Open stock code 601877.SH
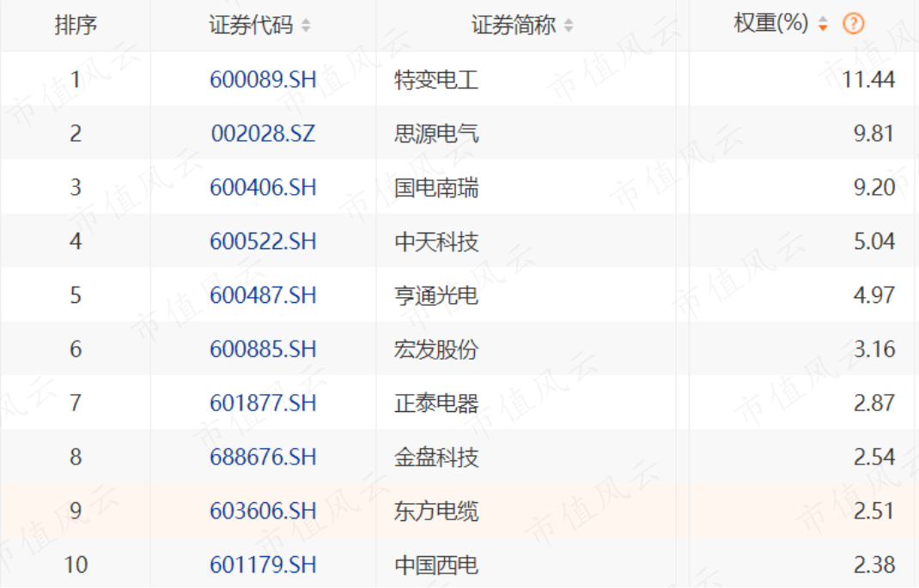 point(263,403)
